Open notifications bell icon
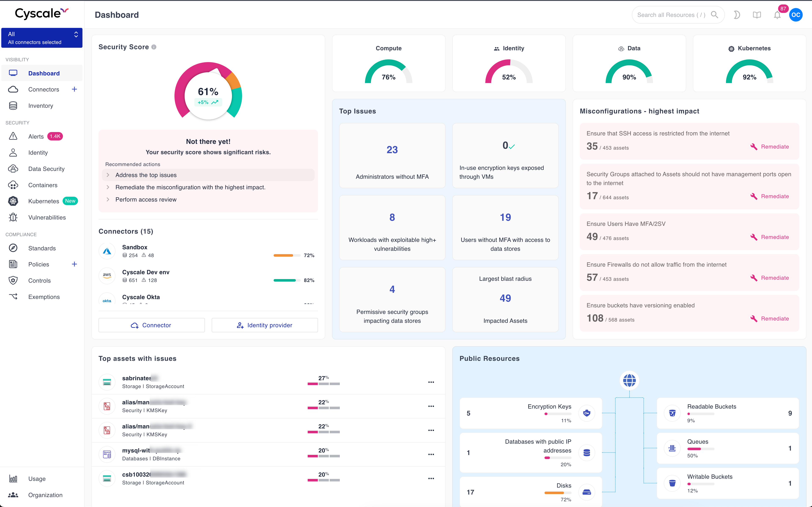The width and height of the screenshot is (812, 507). click(777, 15)
